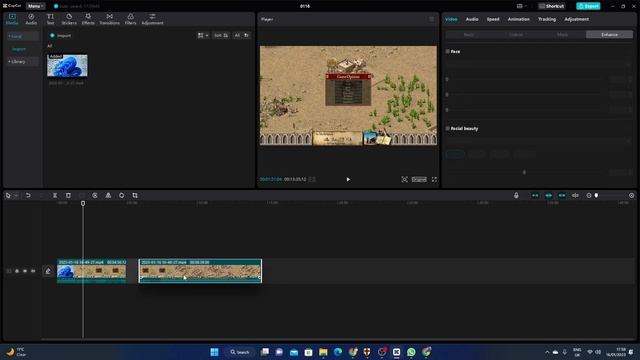Click the zoom out timeline icon
Image resolution: width=640 pixels, height=360 pixels.
589,196
